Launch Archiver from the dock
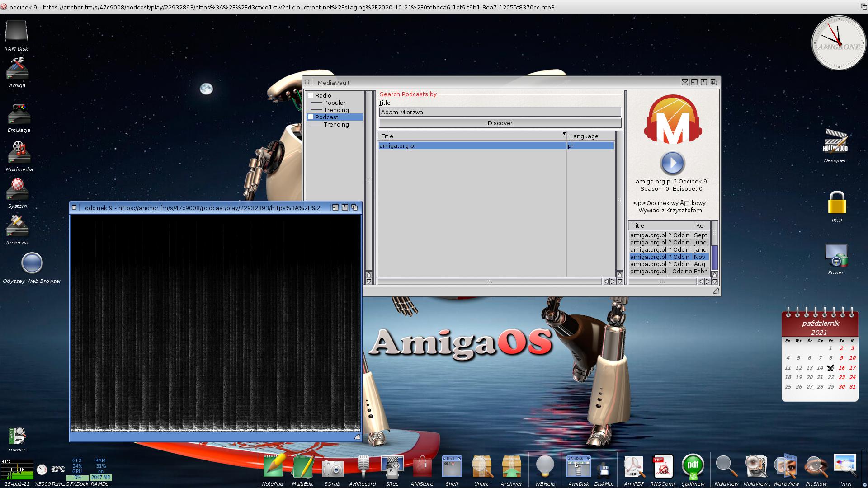 click(x=511, y=467)
